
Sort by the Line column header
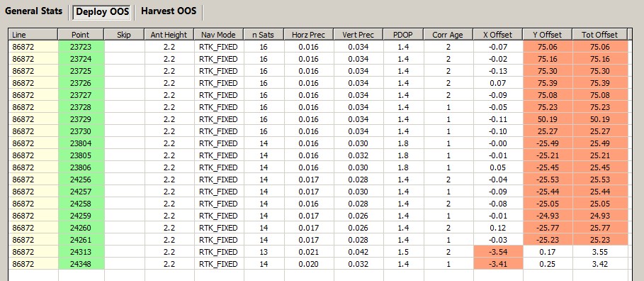point(33,35)
